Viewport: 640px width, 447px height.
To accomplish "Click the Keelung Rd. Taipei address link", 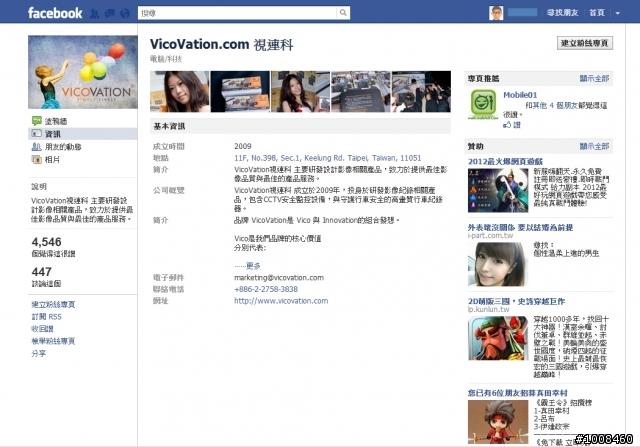I will pos(327,158).
